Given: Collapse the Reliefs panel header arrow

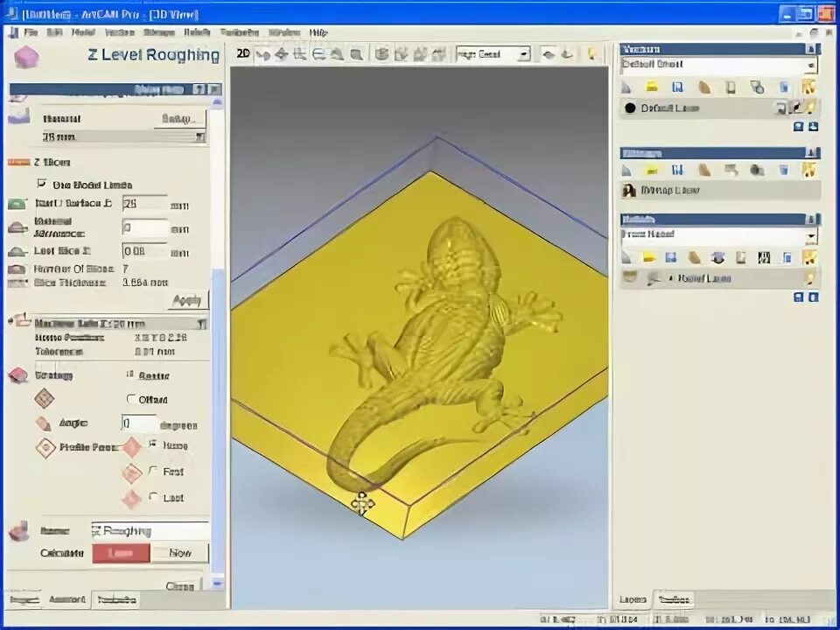Looking at the screenshot, I should pyautogui.click(x=812, y=219).
